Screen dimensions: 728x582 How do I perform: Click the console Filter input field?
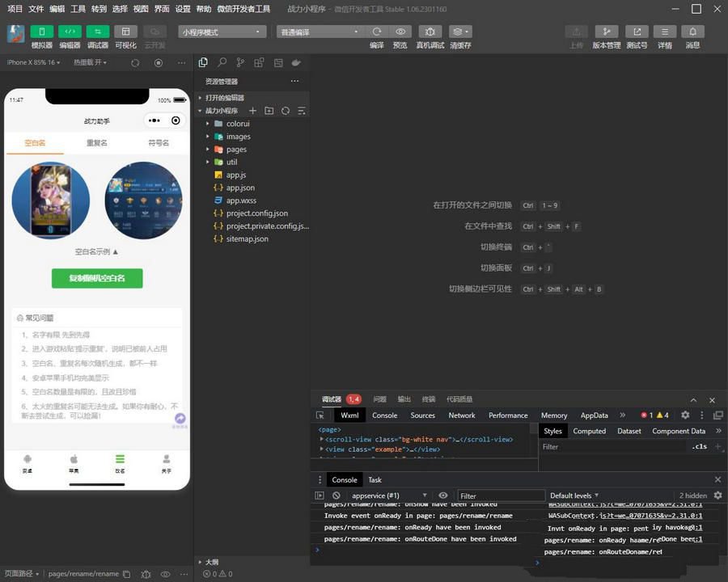pyautogui.click(x=501, y=496)
